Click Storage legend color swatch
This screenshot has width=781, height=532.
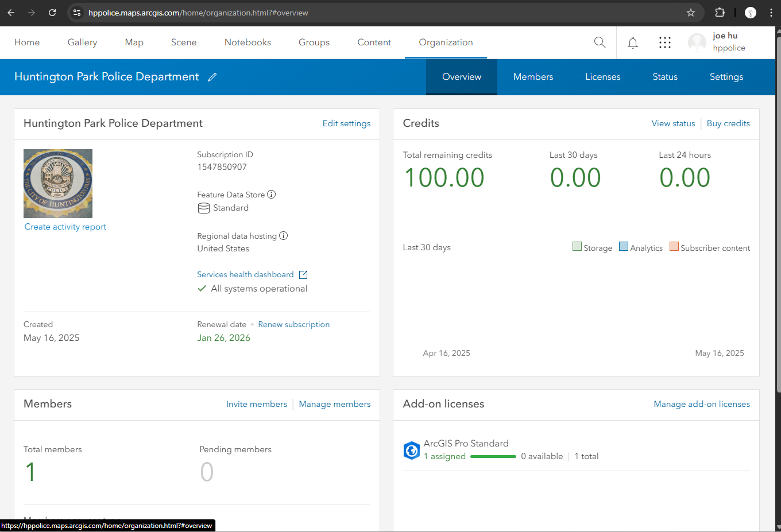577,247
